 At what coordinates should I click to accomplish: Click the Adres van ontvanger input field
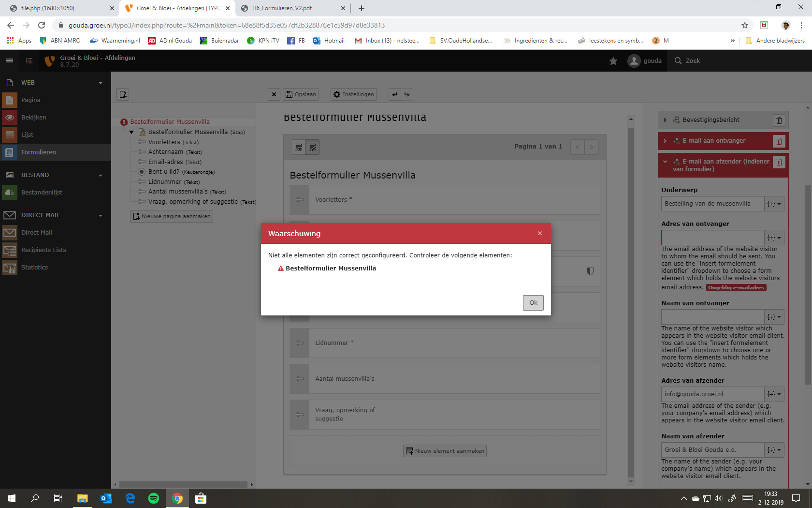click(x=712, y=238)
